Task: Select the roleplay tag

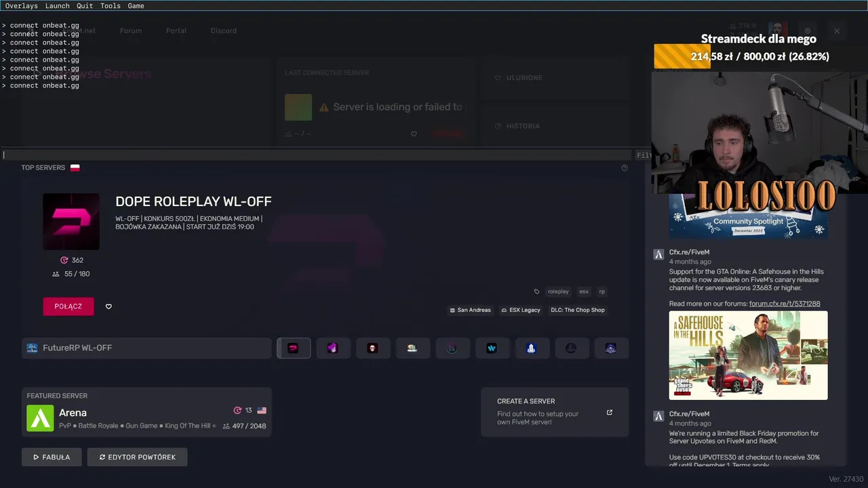Action: [558, 291]
